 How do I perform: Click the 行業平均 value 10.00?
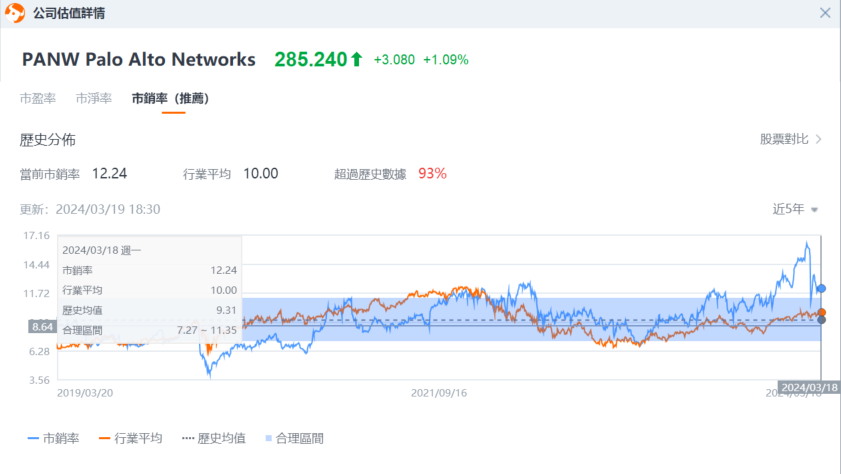point(261,174)
